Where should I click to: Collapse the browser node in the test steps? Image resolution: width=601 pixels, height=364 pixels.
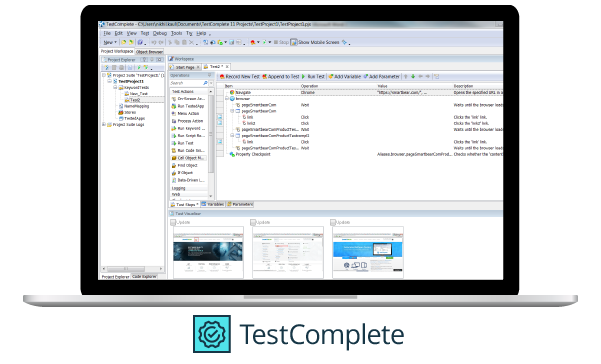point(227,99)
